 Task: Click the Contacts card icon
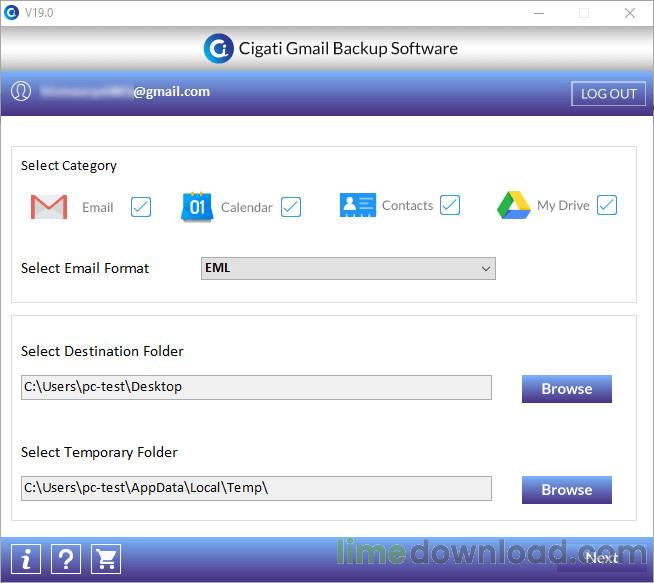(357, 205)
